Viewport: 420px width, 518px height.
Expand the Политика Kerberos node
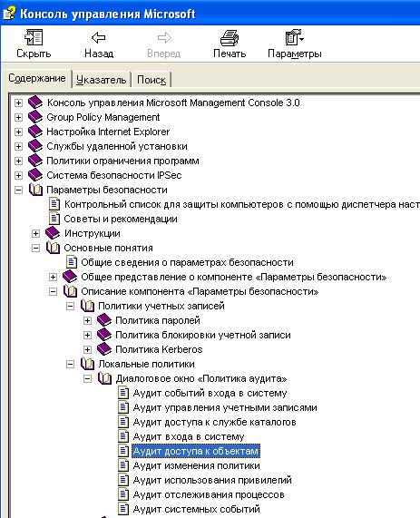tap(87, 350)
